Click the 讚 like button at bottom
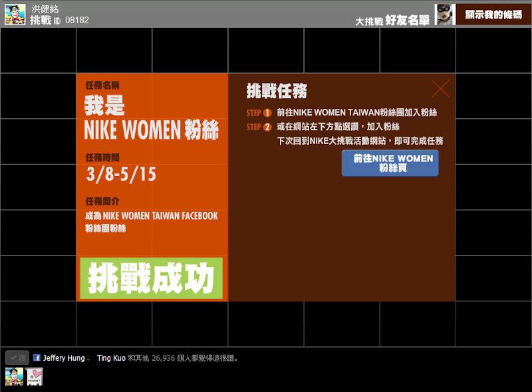The image size is (532, 392). 17,357
